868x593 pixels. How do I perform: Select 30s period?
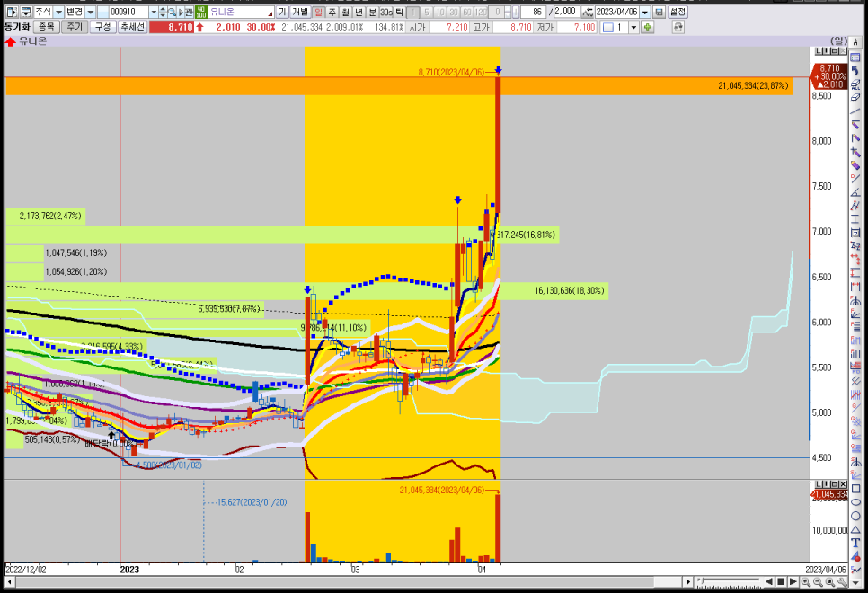[x=385, y=12]
